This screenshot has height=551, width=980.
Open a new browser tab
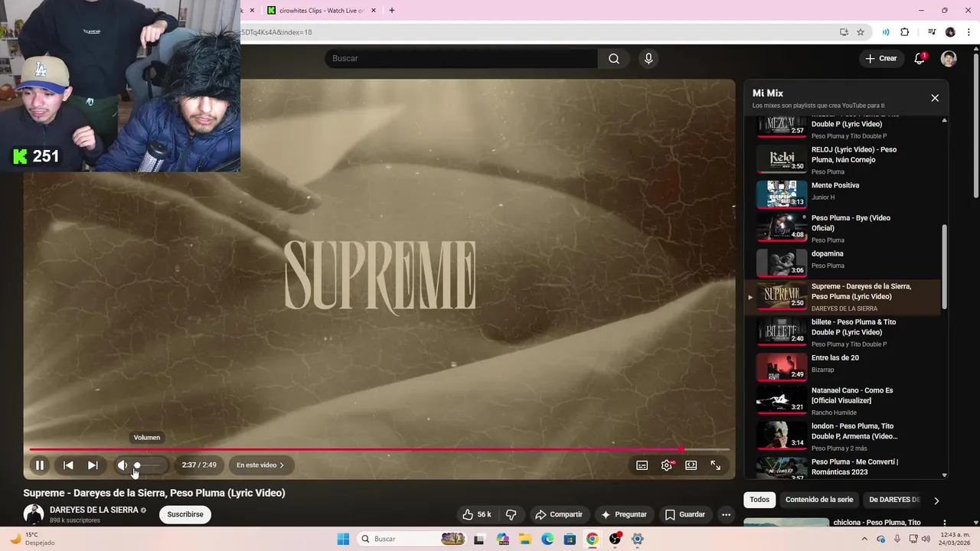[392, 11]
